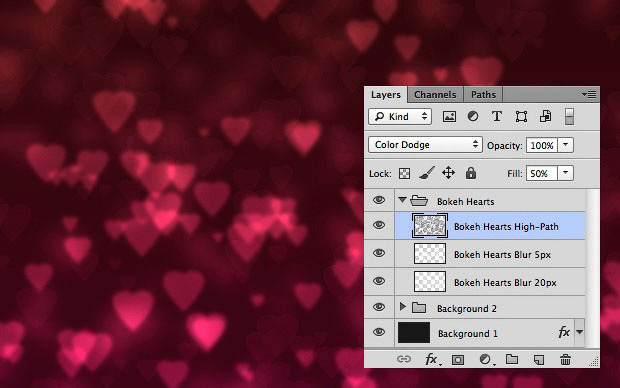The height and width of the screenshot is (388, 620).
Task: Filter for adjustment layers icon
Action: (473, 116)
